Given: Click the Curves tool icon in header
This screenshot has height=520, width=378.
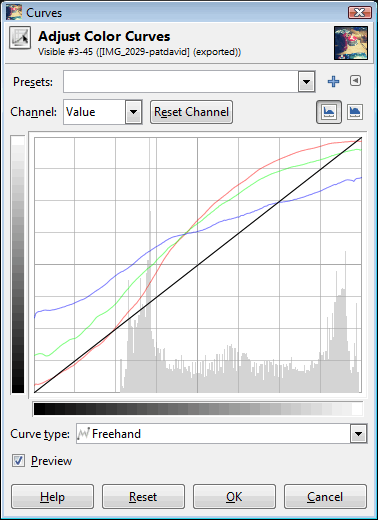Looking at the screenshot, I should [x=20, y=38].
